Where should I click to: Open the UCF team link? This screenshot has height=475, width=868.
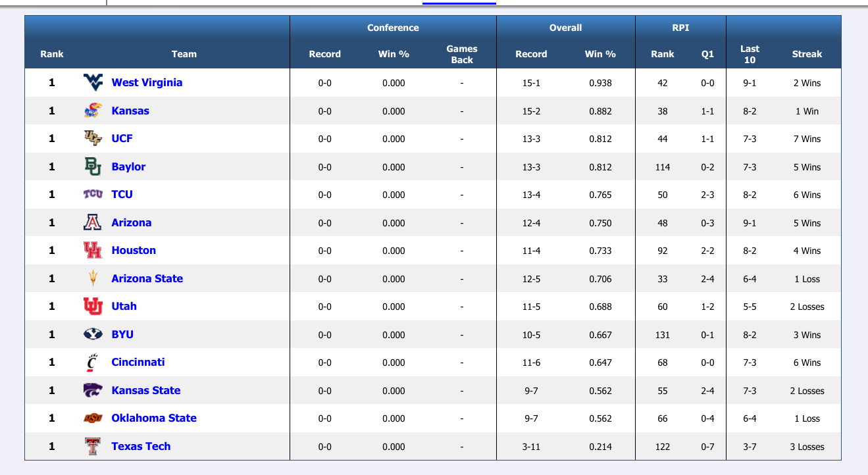click(x=122, y=139)
